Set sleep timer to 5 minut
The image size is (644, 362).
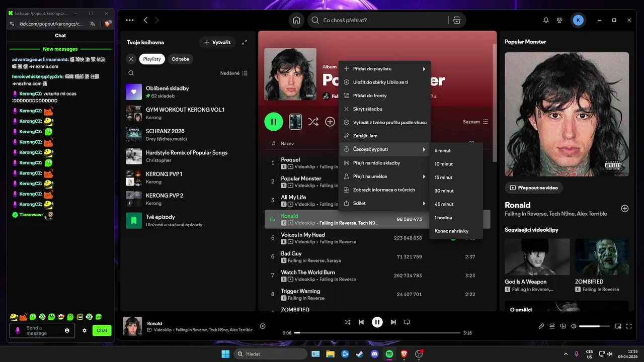pos(456,150)
